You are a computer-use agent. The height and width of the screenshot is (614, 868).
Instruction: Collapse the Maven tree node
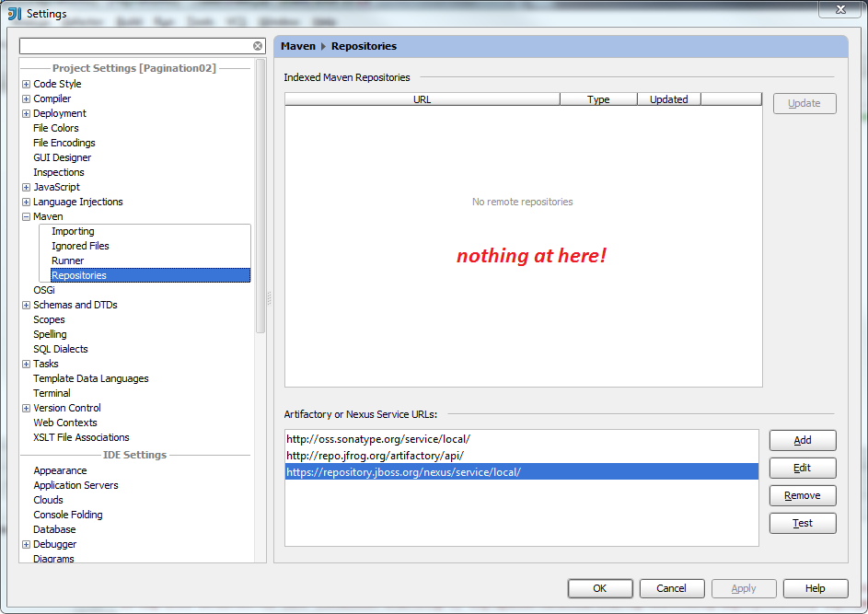26,217
